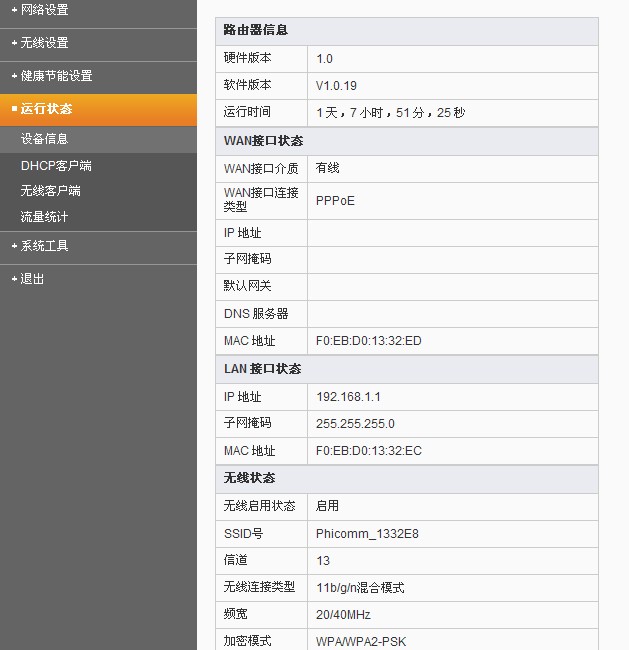
Task: Select the 运行时间 label cell
Action: pos(262,113)
